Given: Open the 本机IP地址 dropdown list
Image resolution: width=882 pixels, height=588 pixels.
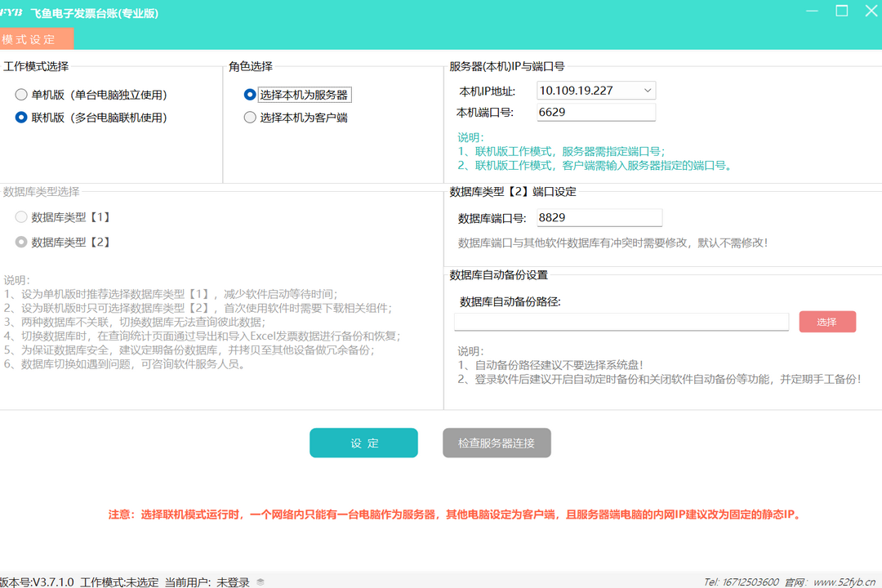Looking at the screenshot, I should coord(648,91).
